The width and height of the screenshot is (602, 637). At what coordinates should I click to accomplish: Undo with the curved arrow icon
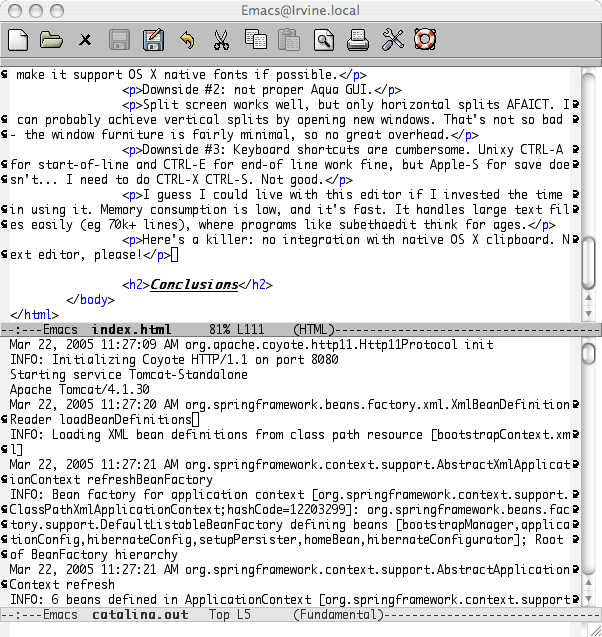187,40
